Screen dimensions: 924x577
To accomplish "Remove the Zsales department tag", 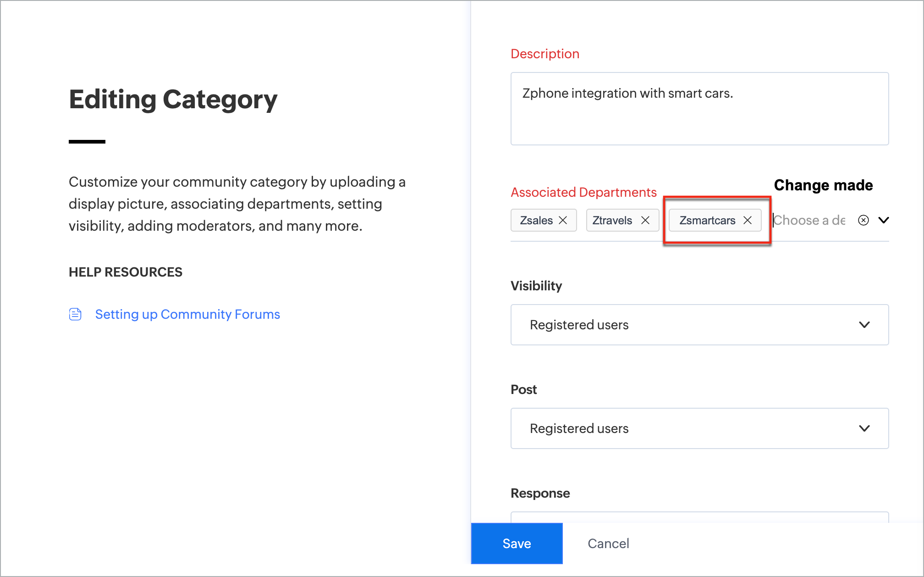I will click(563, 221).
